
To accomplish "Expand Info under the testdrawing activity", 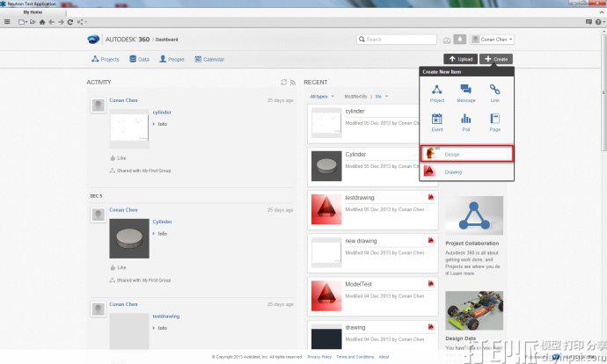I will pyautogui.click(x=160, y=328).
